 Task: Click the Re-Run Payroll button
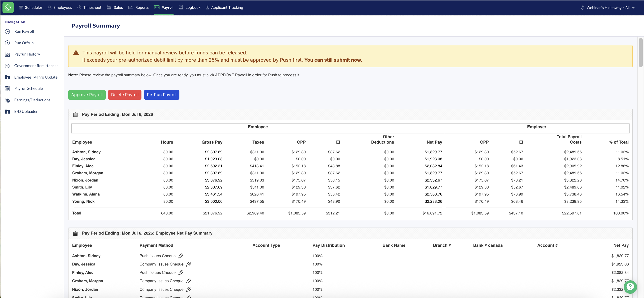click(162, 95)
